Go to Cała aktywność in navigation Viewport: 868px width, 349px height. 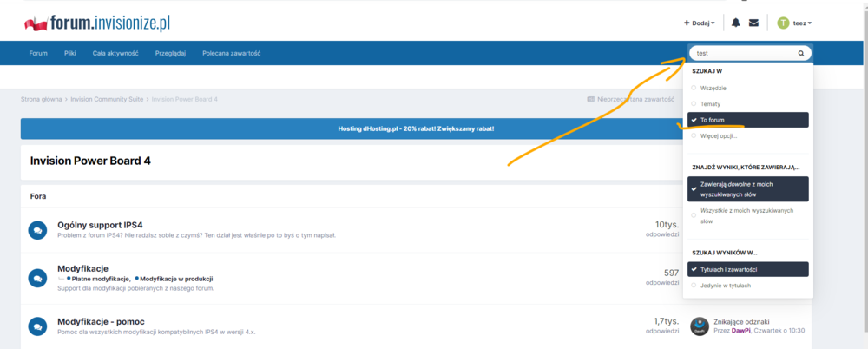(115, 53)
